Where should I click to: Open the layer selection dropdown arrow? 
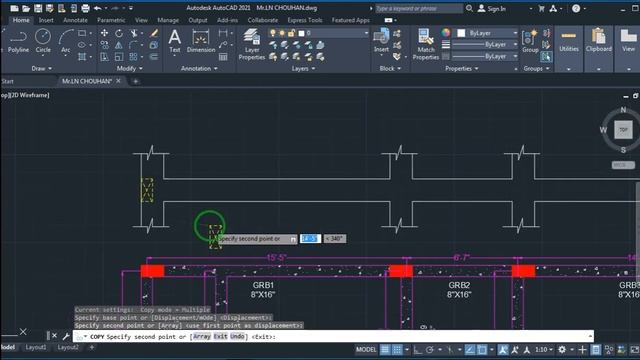[x=366, y=33]
